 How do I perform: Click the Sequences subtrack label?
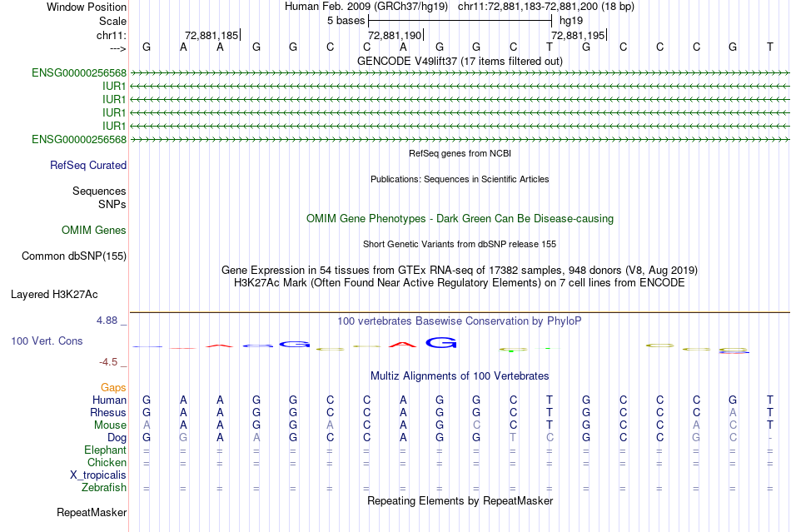coord(99,191)
